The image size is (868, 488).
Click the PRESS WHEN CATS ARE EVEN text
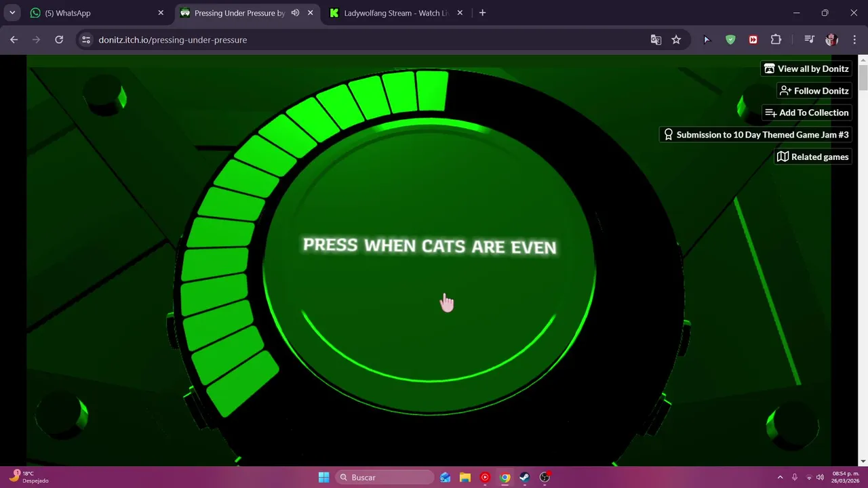(429, 246)
